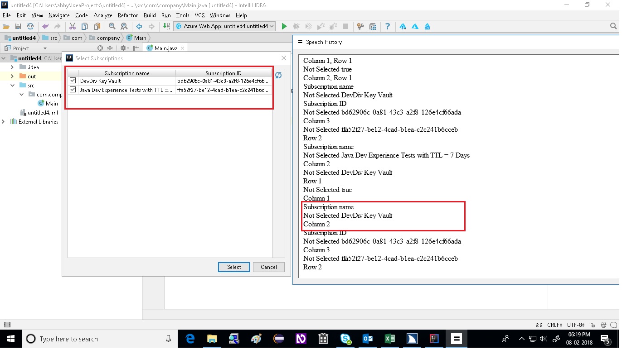Screen dimensions: 622x364
Task: Click the Undo arrow icon
Action: (x=45, y=26)
